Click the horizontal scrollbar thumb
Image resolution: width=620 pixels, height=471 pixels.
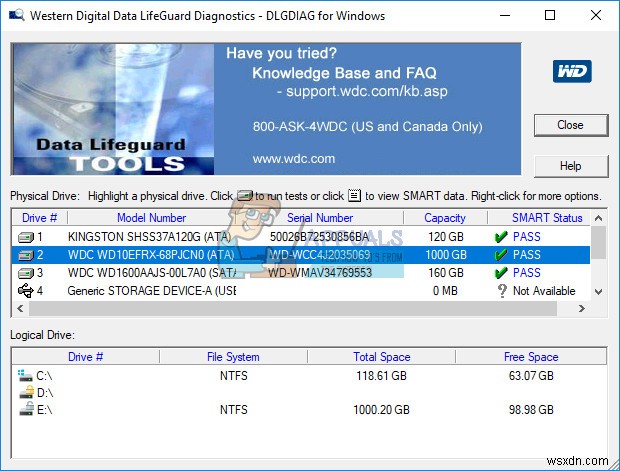293,308
